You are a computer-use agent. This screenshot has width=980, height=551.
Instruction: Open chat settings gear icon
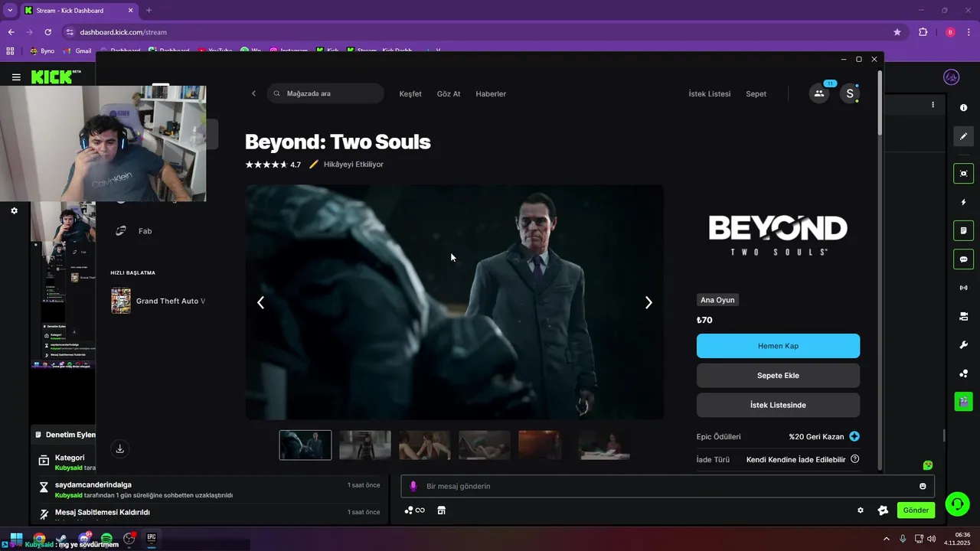[x=861, y=510]
